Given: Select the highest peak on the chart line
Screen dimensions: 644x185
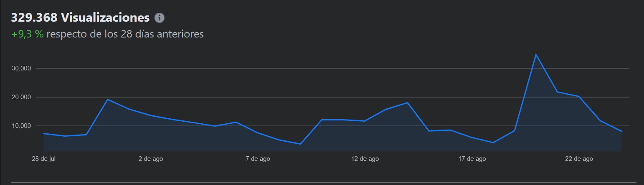Looking at the screenshot, I should [536, 54].
